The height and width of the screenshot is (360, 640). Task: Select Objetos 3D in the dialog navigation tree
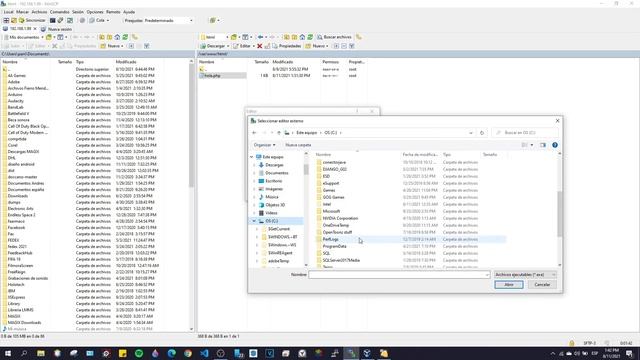pos(275,205)
